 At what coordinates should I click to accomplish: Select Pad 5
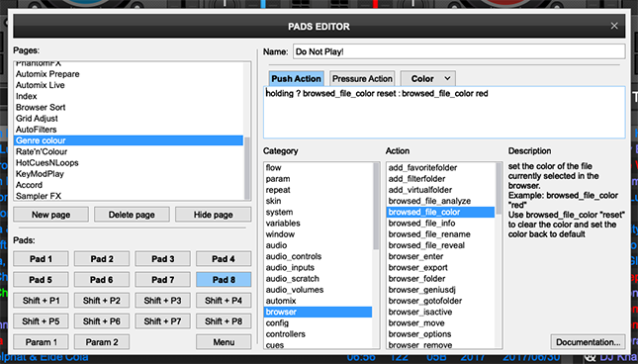[x=41, y=279]
